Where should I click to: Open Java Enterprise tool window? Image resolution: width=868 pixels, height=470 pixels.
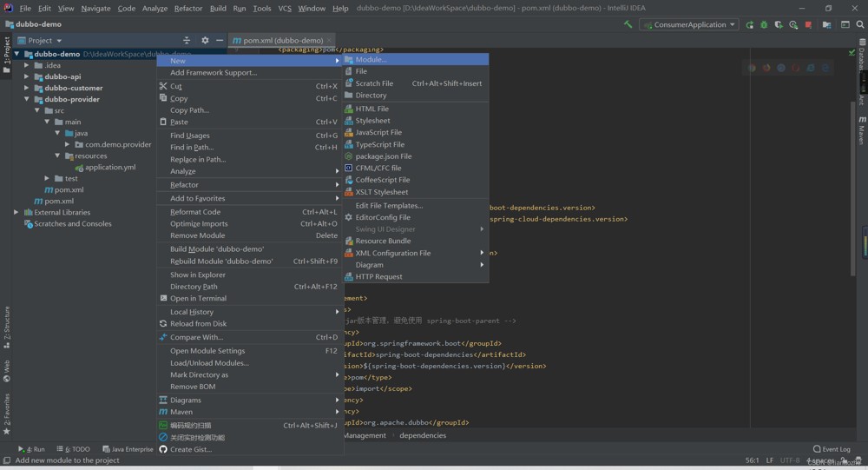pos(128,449)
